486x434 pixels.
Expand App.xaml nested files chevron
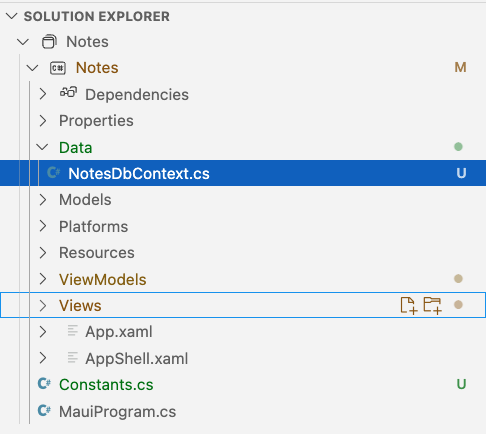(43, 332)
